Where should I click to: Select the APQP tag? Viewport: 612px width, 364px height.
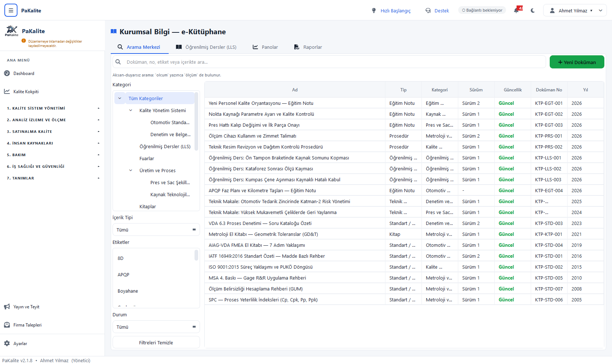123,274
